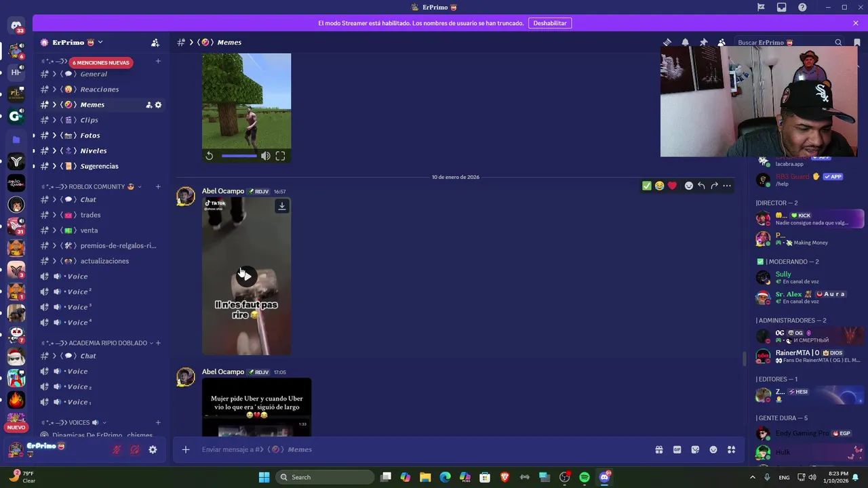The height and width of the screenshot is (488, 868).
Task: Jump to 6 menciones nuevas
Action: pyautogui.click(x=100, y=62)
